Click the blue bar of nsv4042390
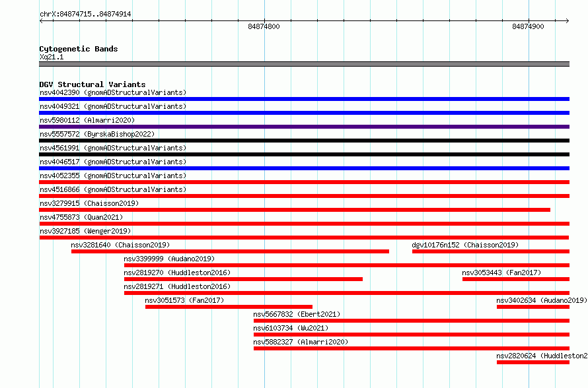 click(x=304, y=99)
